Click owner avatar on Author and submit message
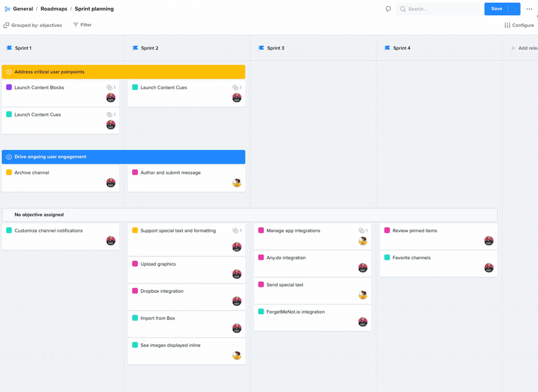 pos(237,183)
